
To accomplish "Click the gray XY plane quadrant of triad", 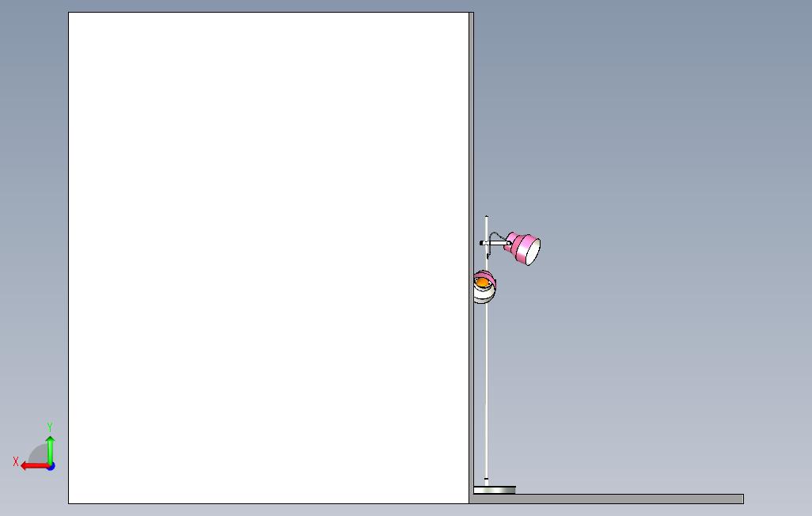I will point(39,454).
